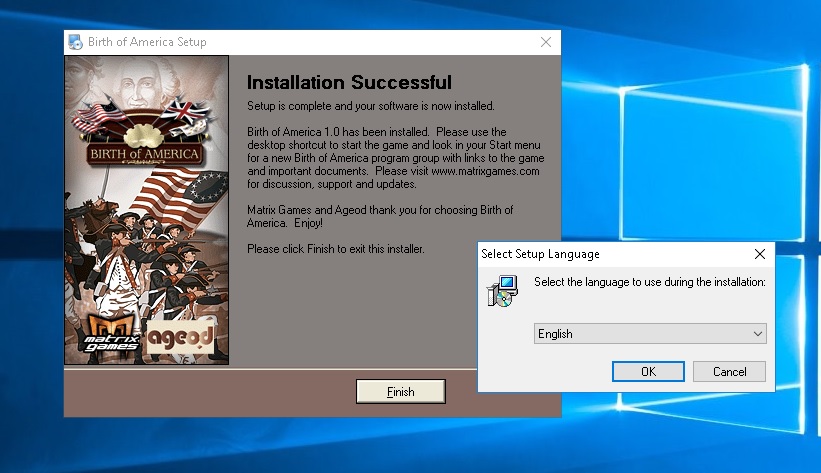Close the Birth of America Setup window
The height and width of the screenshot is (473, 821).
[546, 42]
